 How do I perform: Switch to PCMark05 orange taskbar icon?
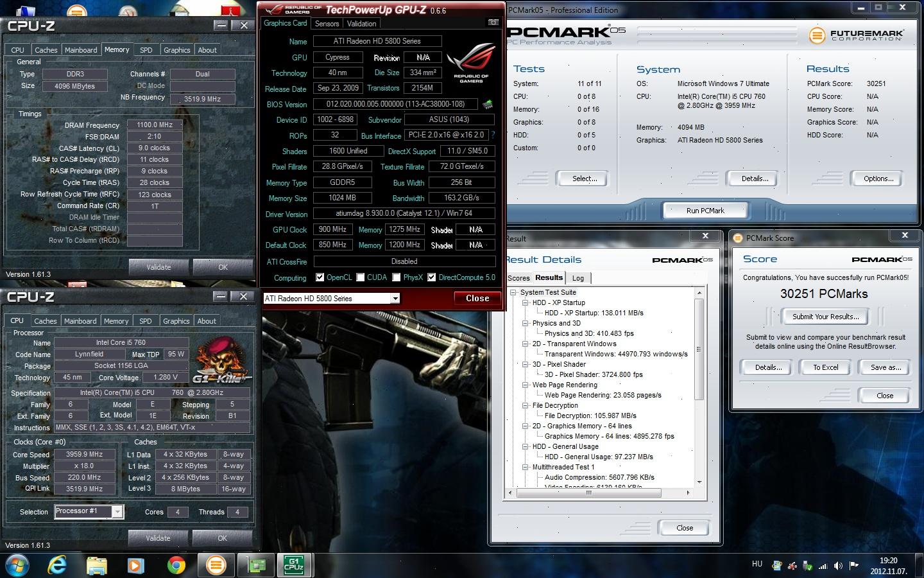pyautogui.click(x=216, y=565)
